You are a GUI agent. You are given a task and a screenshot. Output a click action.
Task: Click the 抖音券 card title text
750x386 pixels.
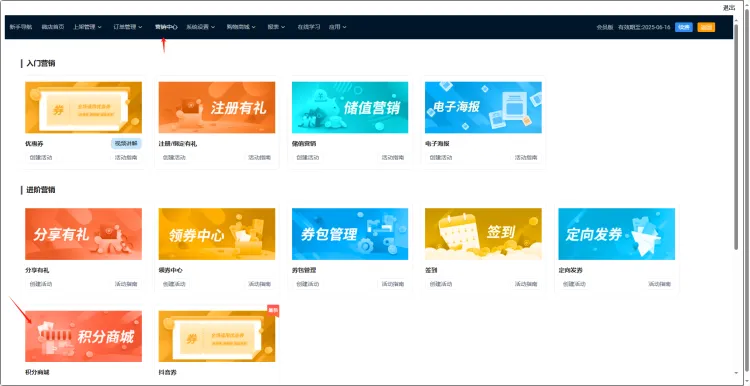pos(167,372)
